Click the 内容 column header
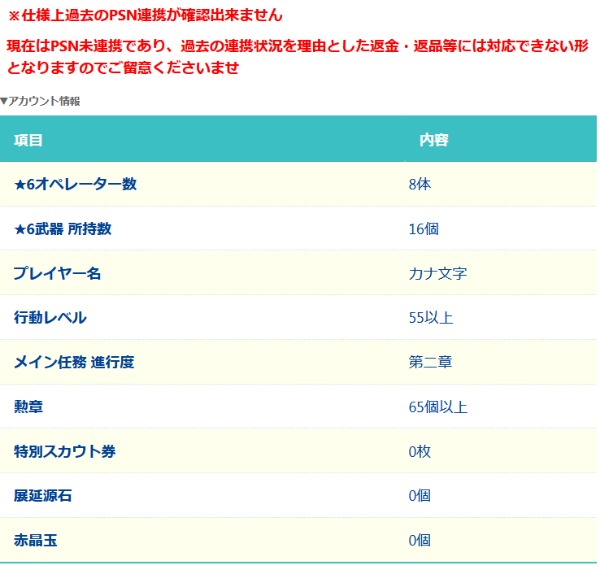600x571 pixels. [x=433, y=140]
